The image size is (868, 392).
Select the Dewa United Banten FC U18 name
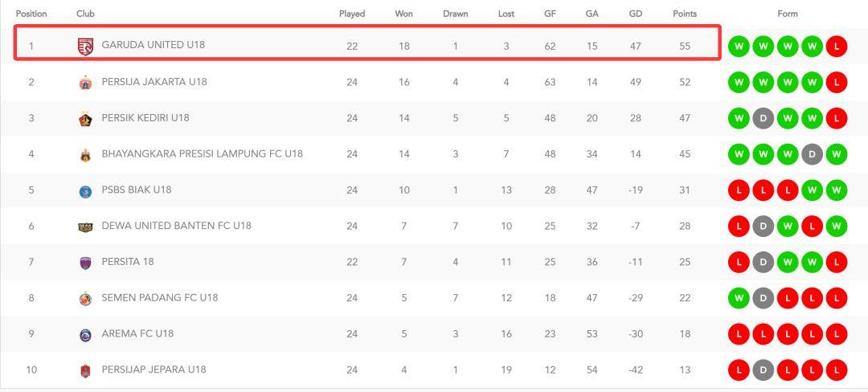pos(176,226)
